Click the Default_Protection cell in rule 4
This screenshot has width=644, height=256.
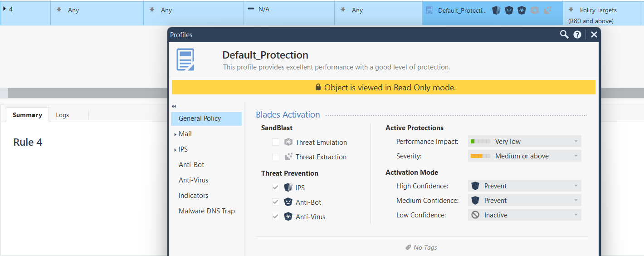[492, 13]
